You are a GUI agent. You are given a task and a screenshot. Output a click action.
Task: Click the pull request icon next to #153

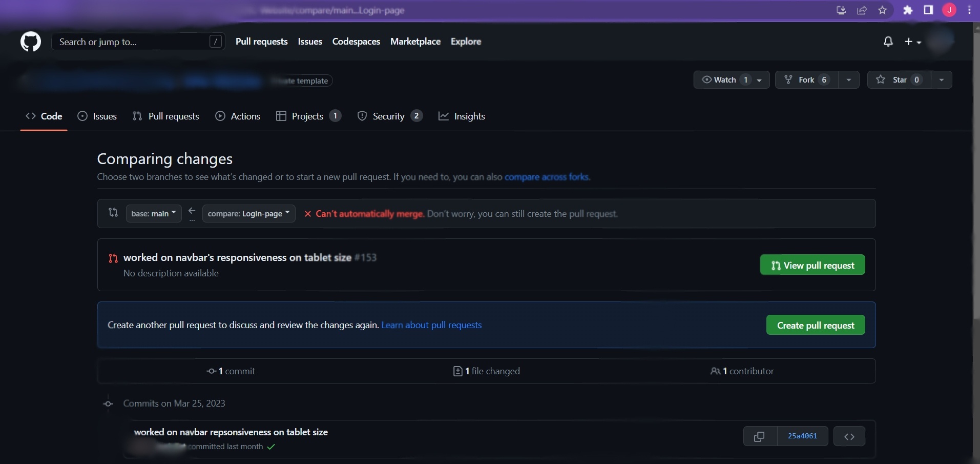113,258
